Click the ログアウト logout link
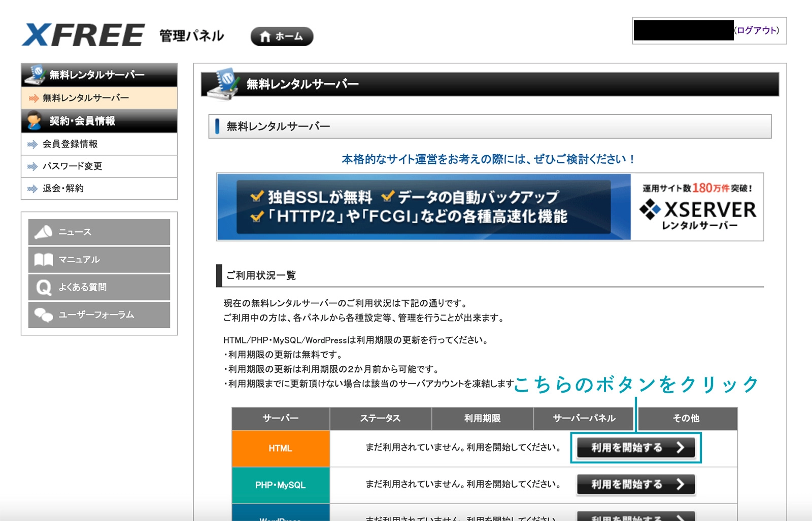The image size is (812, 521). tap(756, 30)
